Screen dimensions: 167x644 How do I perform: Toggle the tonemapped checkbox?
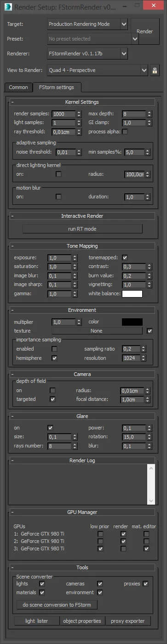pyautogui.click(x=125, y=257)
